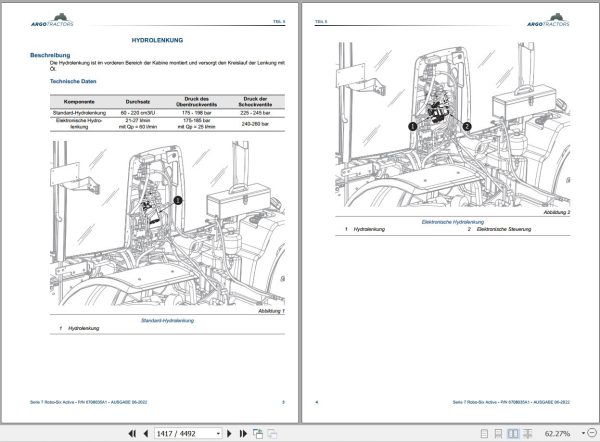The image size is (600, 442).
Task: Click the Elektronische Hydrolenkung figure caption
Action: [453, 222]
